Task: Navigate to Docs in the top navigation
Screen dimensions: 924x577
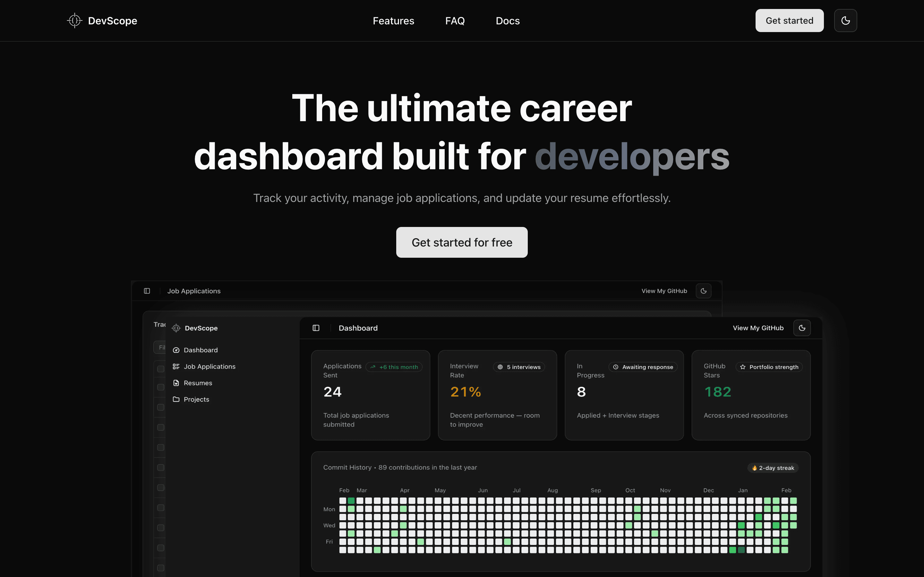Action: click(x=508, y=21)
